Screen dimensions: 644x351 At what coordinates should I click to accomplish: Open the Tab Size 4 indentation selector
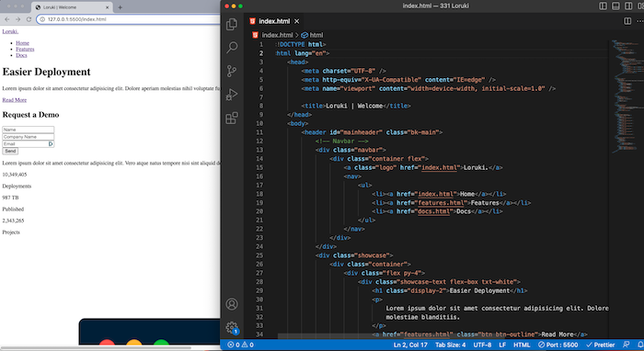click(450, 345)
